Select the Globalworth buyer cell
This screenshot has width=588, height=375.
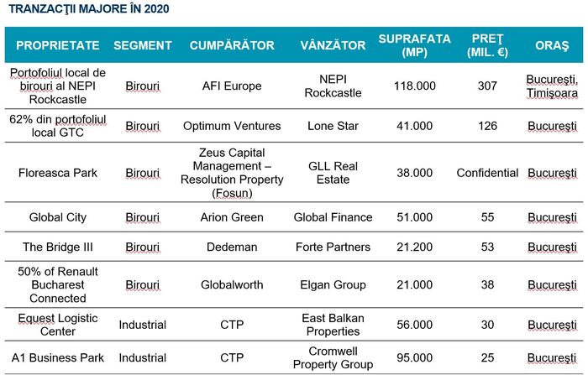click(x=232, y=284)
